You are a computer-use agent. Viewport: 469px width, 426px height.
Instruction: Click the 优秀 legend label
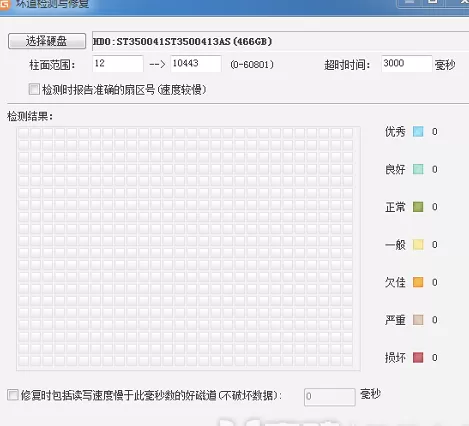[x=395, y=132]
